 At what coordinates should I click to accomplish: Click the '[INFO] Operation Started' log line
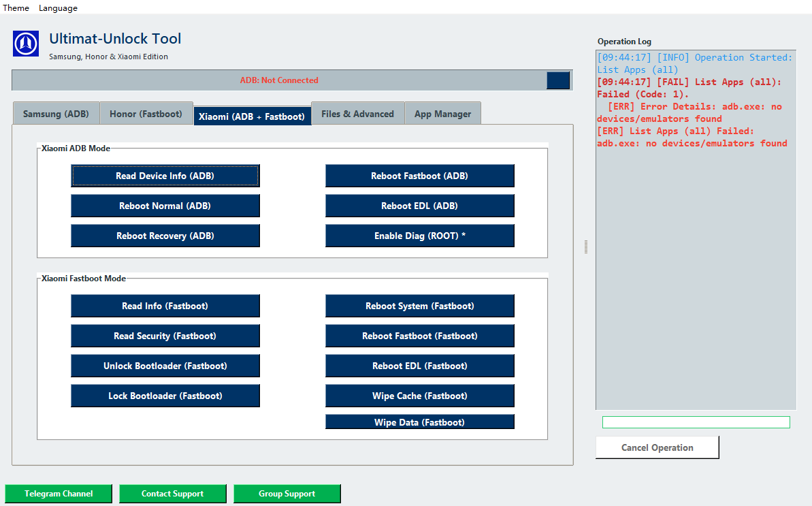click(x=694, y=64)
